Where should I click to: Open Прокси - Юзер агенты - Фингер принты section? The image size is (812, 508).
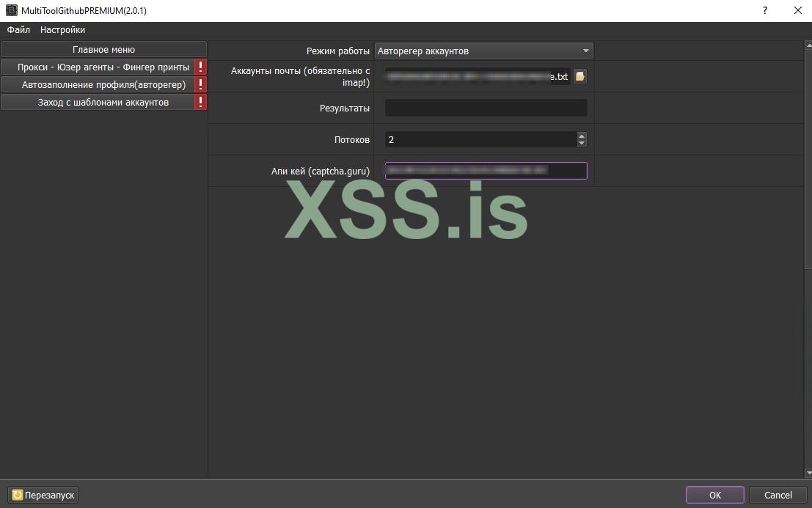pos(98,67)
